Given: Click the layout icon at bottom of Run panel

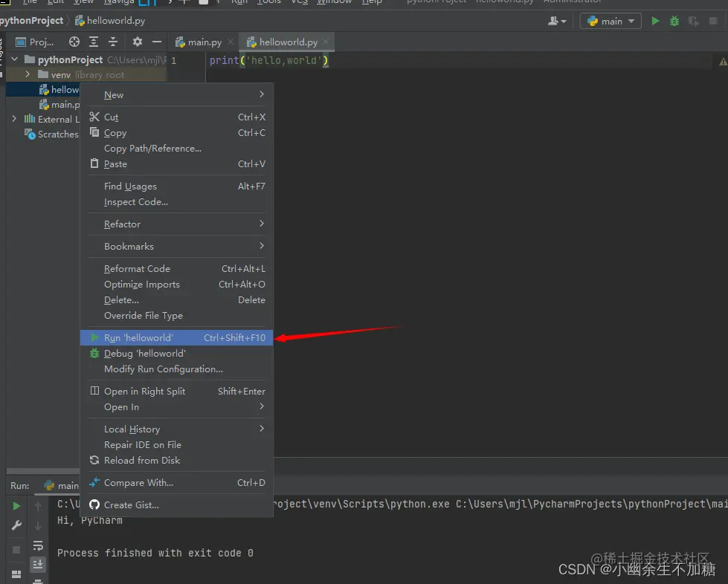Looking at the screenshot, I should (16, 574).
